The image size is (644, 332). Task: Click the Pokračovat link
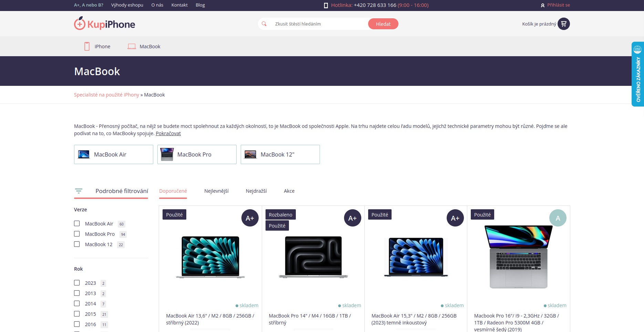[x=168, y=133]
